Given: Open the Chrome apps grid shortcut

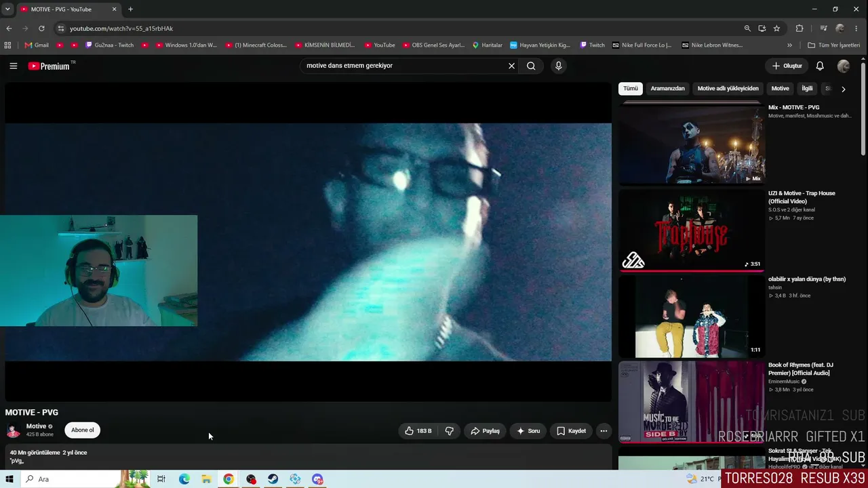Looking at the screenshot, I should (x=7, y=45).
